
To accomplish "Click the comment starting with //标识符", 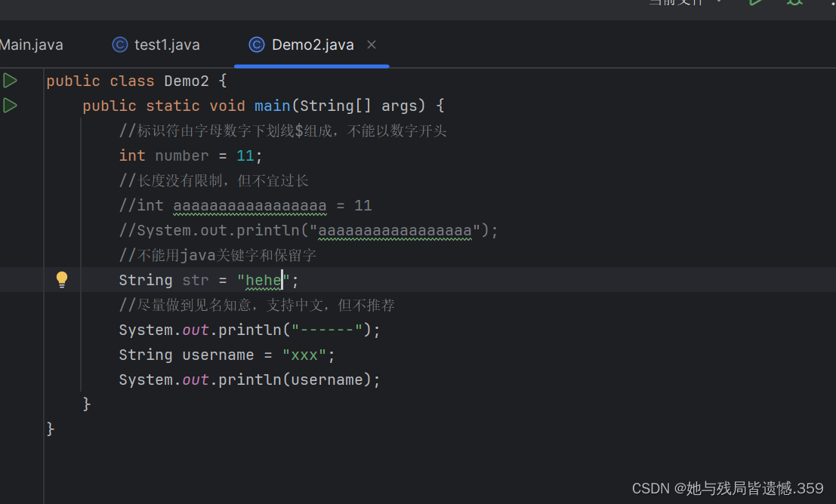I will click(x=282, y=131).
